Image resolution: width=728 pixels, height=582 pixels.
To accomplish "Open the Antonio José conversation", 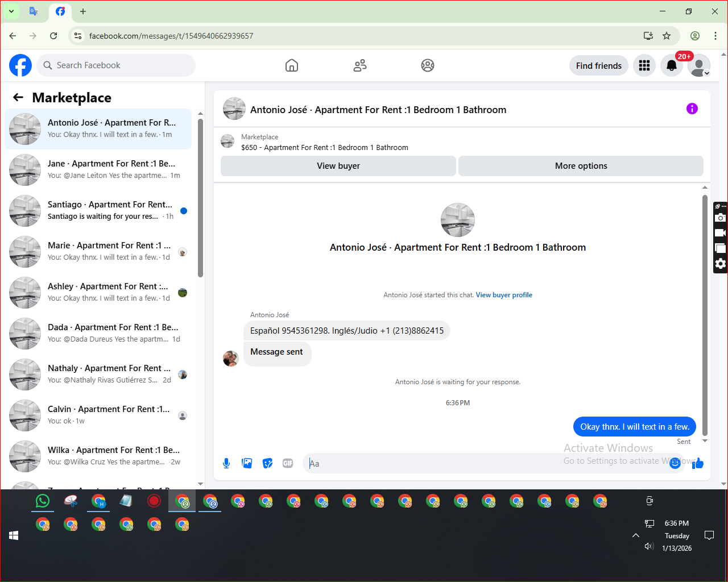I will coord(98,129).
